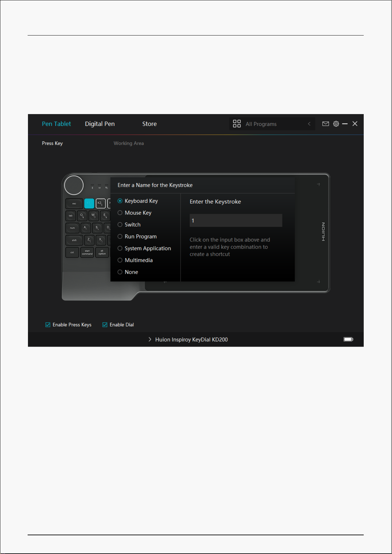Click the All Programs grid icon
392x554 pixels.
pos(237,124)
